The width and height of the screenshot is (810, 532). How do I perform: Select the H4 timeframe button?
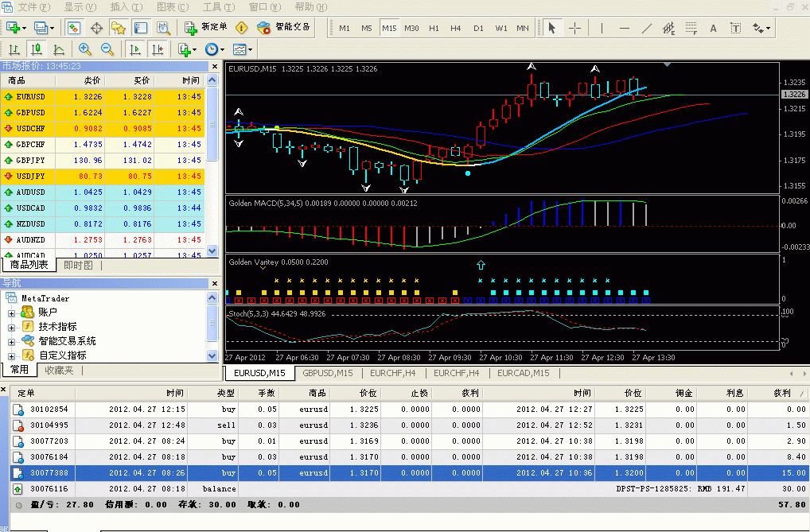[x=456, y=28]
